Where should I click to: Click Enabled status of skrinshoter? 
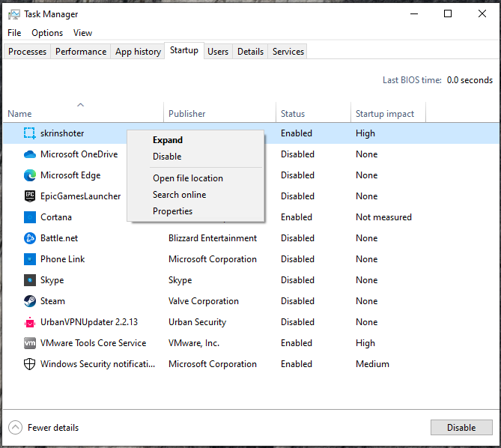pyautogui.click(x=297, y=133)
